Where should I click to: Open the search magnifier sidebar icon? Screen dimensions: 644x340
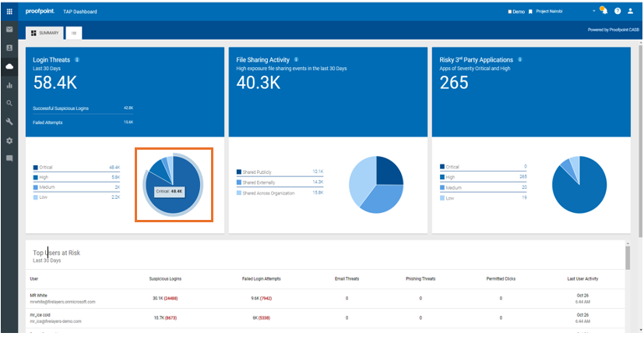tap(9, 103)
